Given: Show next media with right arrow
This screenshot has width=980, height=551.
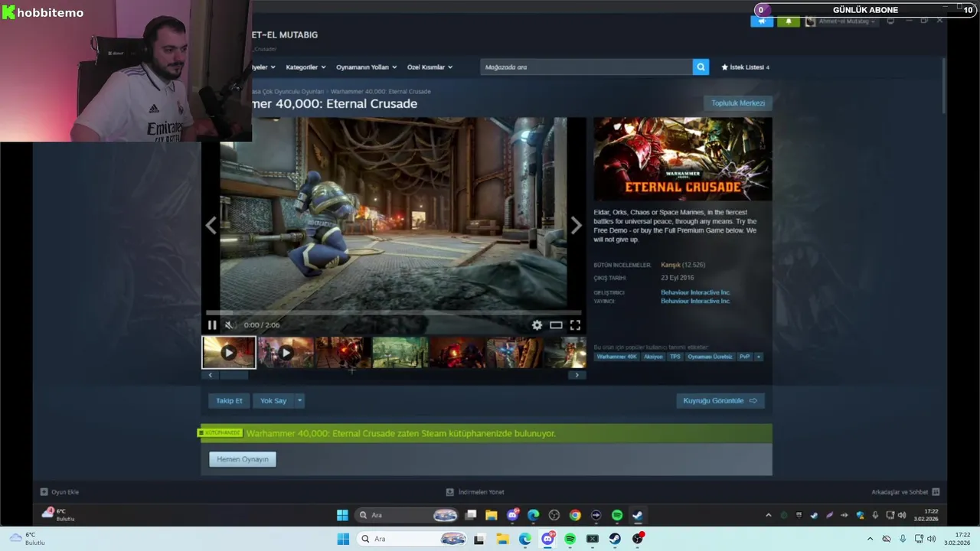Looking at the screenshot, I should pyautogui.click(x=576, y=225).
